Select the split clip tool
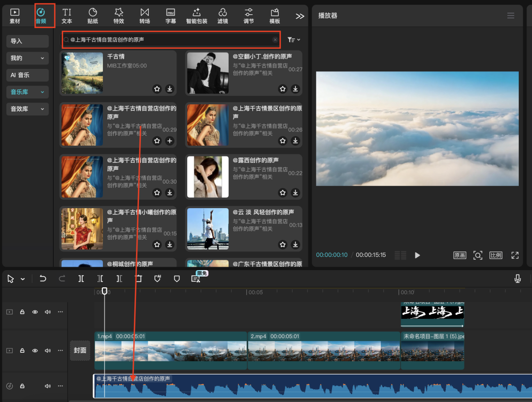The image size is (532, 402). 81,278
